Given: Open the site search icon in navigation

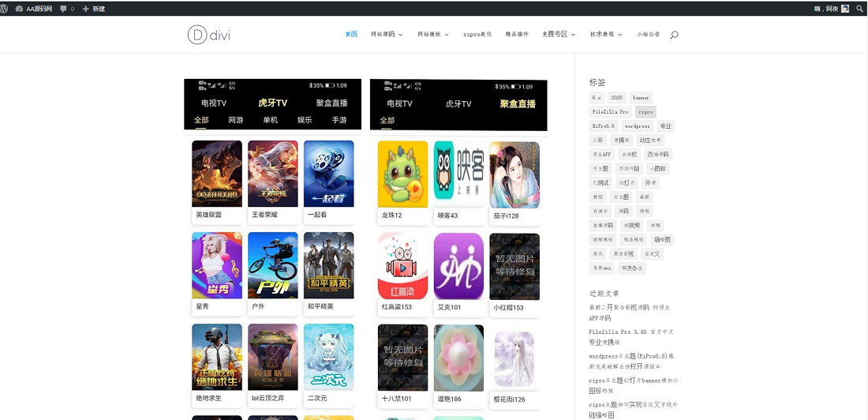Looking at the screenshot, I should tap(674, 35).
